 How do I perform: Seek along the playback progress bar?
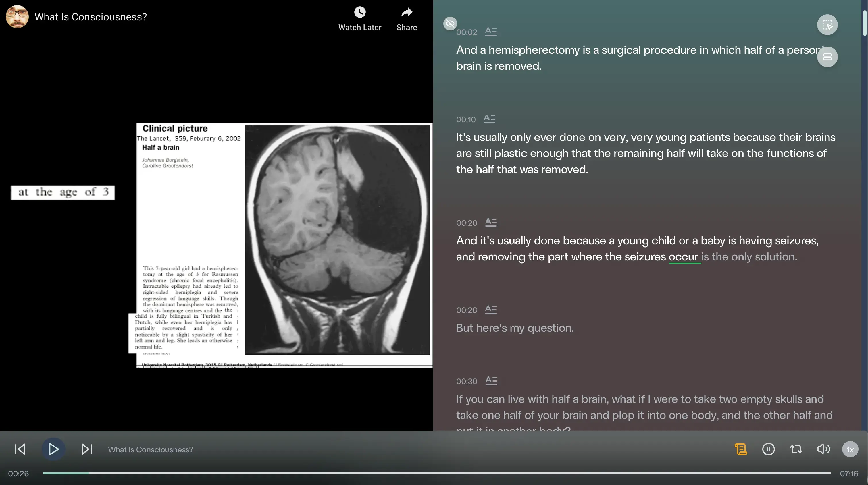click(x=437, y=473)
